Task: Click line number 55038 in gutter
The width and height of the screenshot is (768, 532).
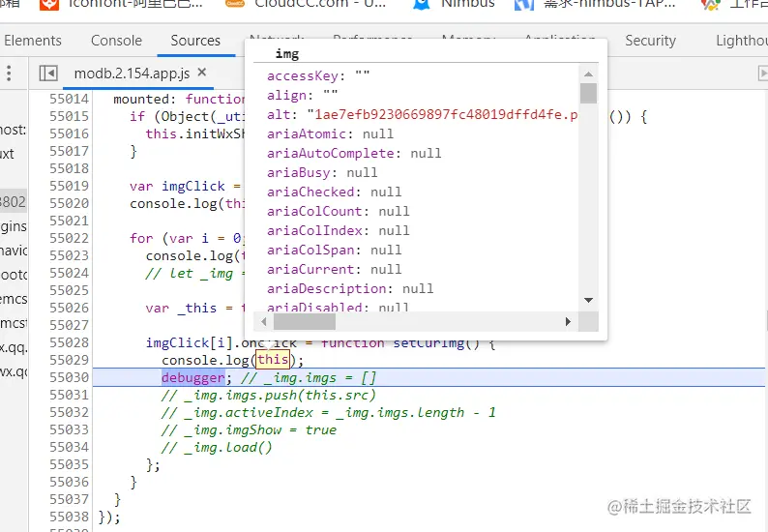Action: tap(69, 517)
